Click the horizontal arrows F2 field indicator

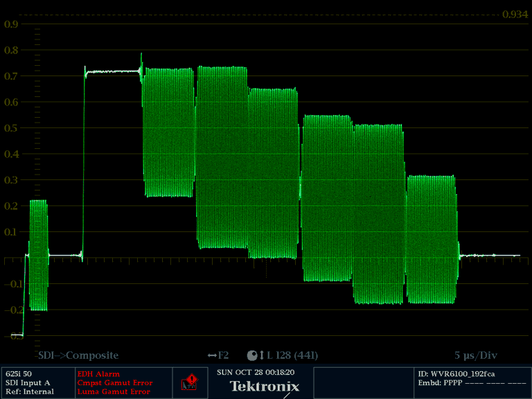coord(218,355)
